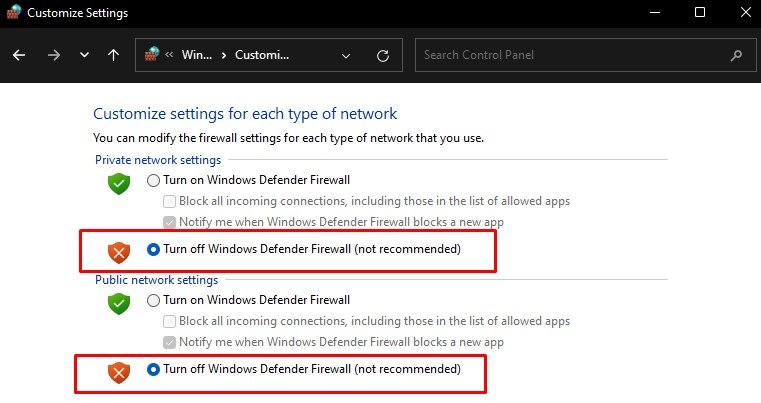Turn on Private network Windows Defender Firewall
The width and height of the screenshot is (761, 403).
153,181
